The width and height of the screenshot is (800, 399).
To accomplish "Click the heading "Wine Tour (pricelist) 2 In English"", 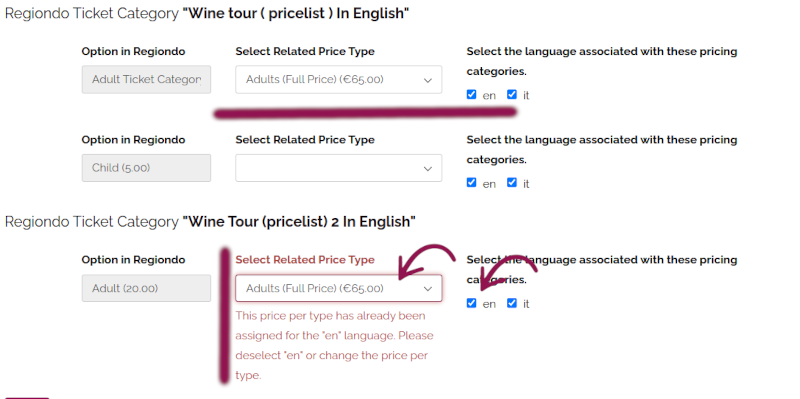I will (x=299, y=222).
